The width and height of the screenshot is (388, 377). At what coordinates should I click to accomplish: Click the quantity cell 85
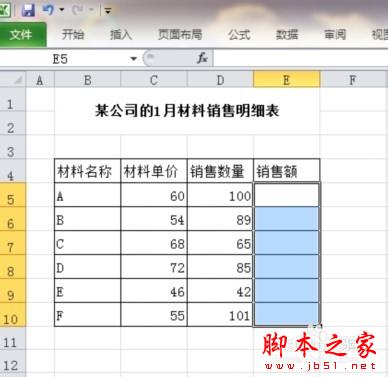[220, 267]
